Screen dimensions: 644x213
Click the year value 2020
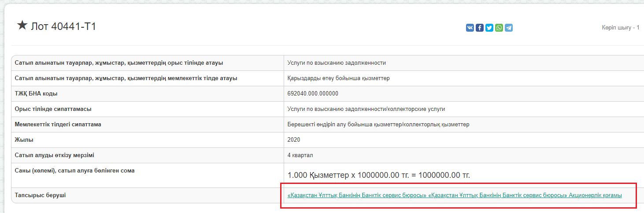294,140
